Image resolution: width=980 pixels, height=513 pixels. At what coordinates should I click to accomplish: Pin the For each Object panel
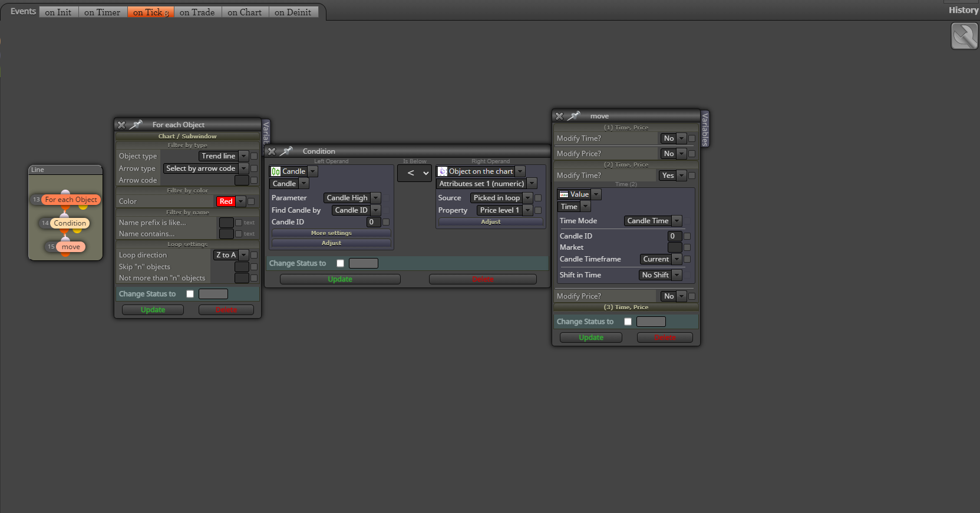(136, 125)
